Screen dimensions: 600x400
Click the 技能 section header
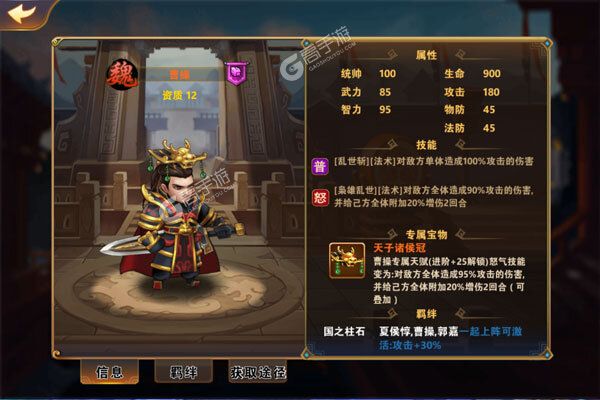(426, 145)
